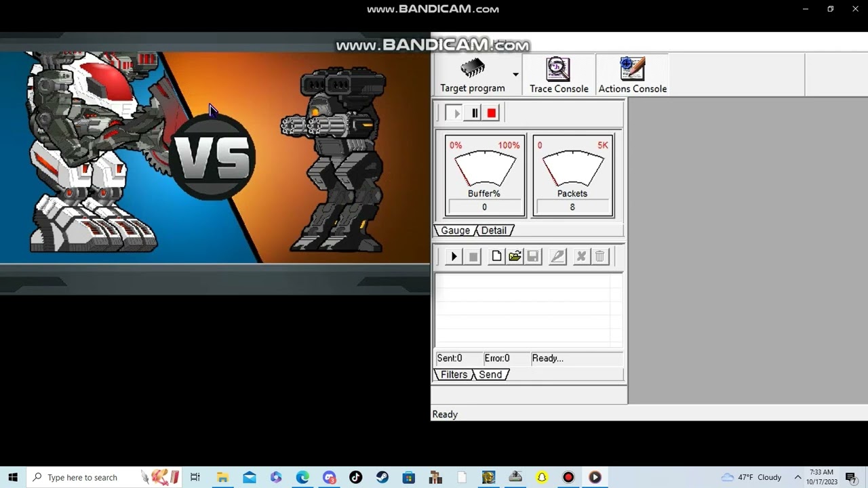
Task: Open Task View from the taskbar
Action: pyautogui.click(x=195, y=477)
